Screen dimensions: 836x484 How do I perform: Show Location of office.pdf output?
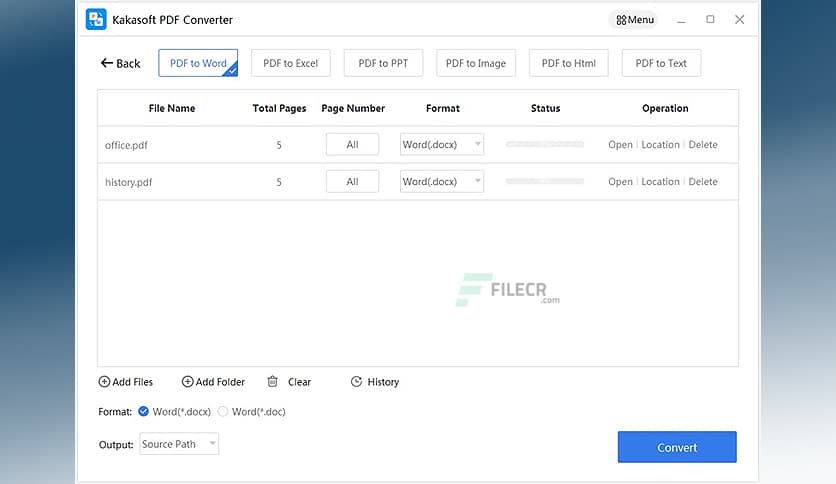661,144
